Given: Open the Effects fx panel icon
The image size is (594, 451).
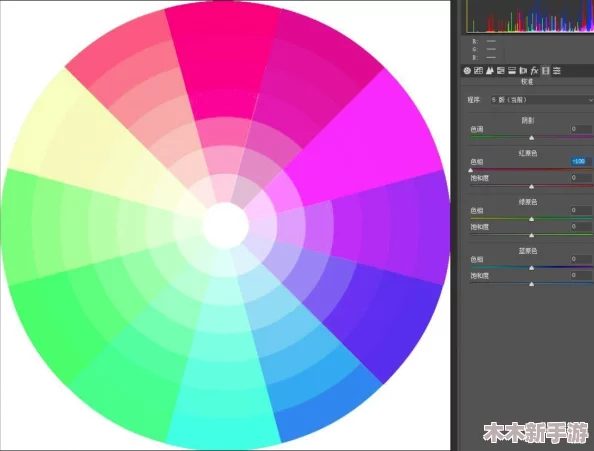Looking at the screenshot, I should coord(534,70).
